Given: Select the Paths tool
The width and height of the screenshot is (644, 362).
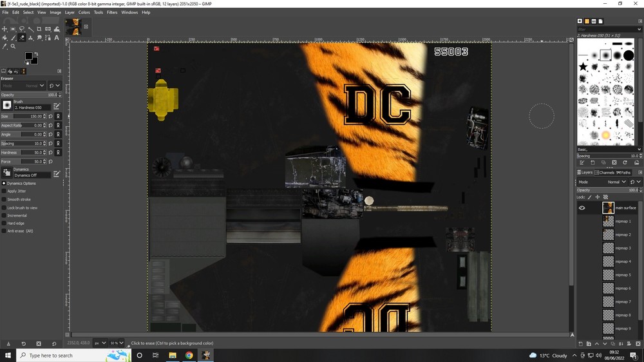Looking at the screenshot, I should [x=48, y=38].
